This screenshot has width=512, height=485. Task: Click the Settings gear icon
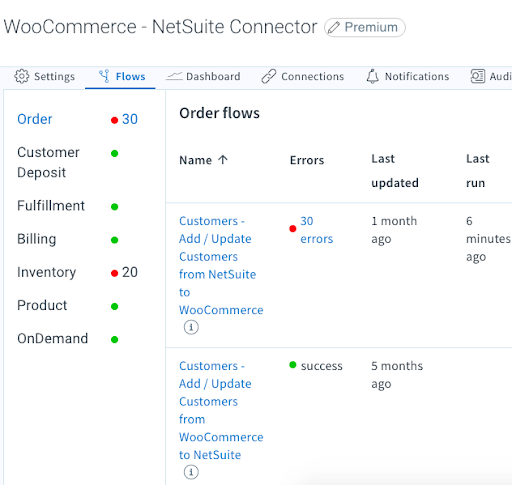[x=22, y=76]
